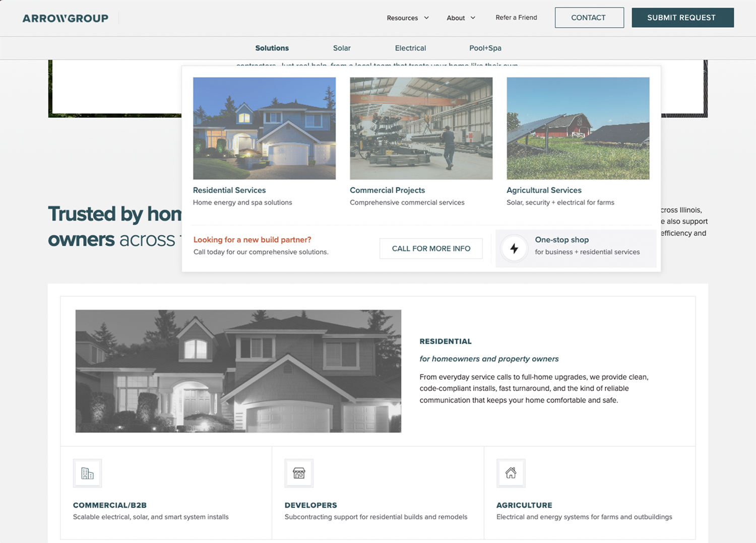Click the Residential Services link

coord(229,190)
